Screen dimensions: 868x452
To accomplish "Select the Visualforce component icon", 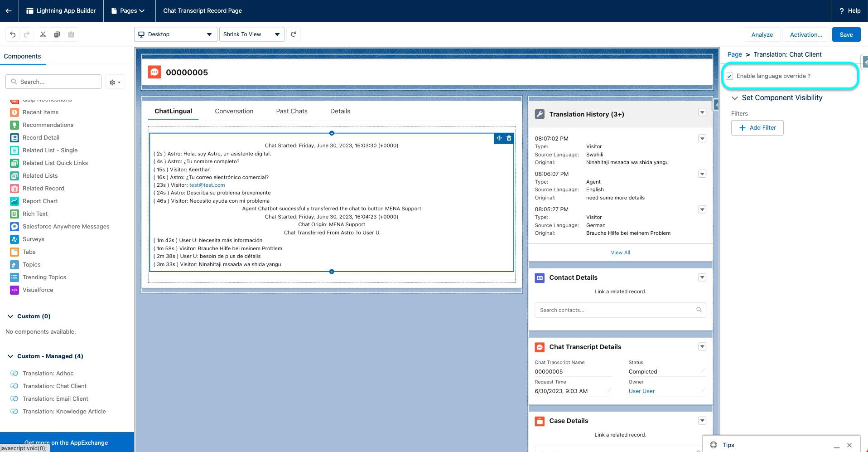I will click(x=14, y=290).
